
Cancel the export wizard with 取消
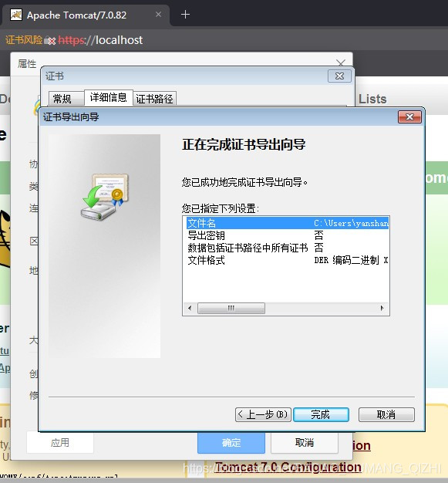(386, 414)
